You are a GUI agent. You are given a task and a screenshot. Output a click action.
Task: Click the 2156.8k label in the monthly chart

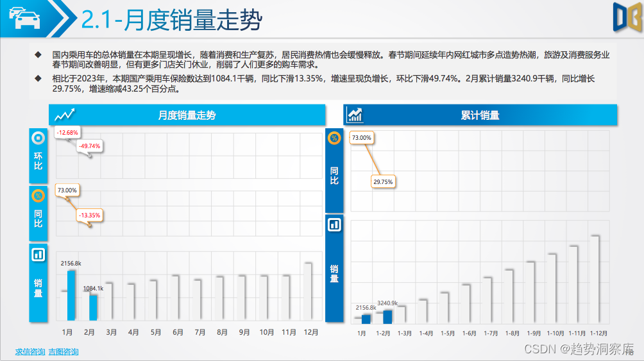71,264
